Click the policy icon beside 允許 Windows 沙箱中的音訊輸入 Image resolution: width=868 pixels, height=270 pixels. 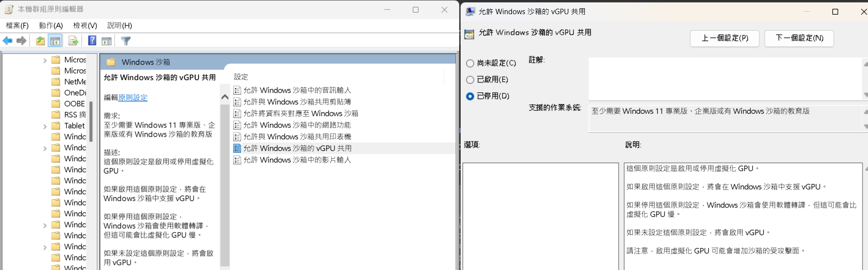pyautogui.click(x=237, y=90)
